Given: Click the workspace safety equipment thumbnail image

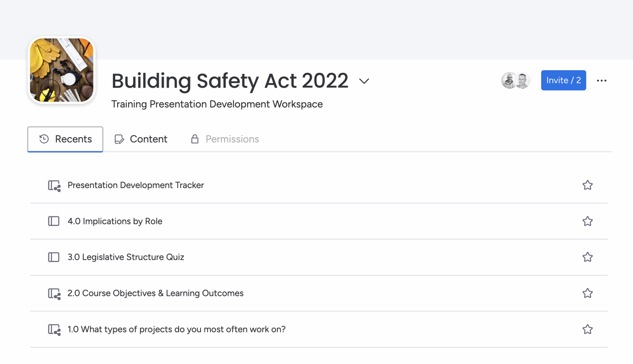Looking at the screenshot, I should (x=61, y=70).
